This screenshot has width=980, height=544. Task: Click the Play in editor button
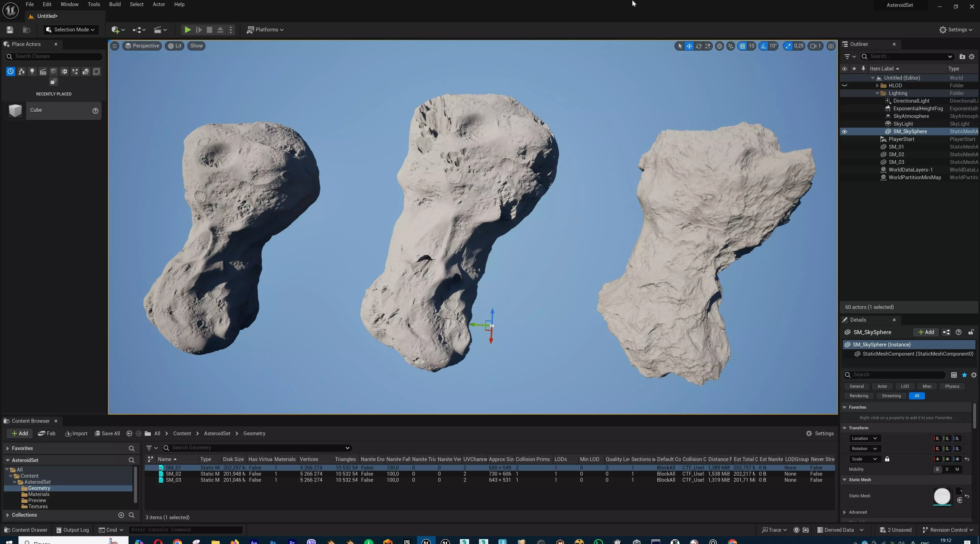[188, 30]
